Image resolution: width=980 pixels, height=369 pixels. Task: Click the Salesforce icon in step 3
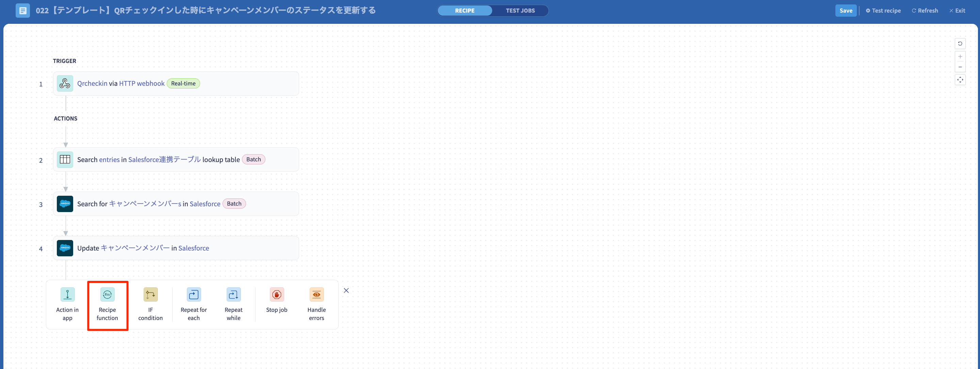tap(65, 204)
